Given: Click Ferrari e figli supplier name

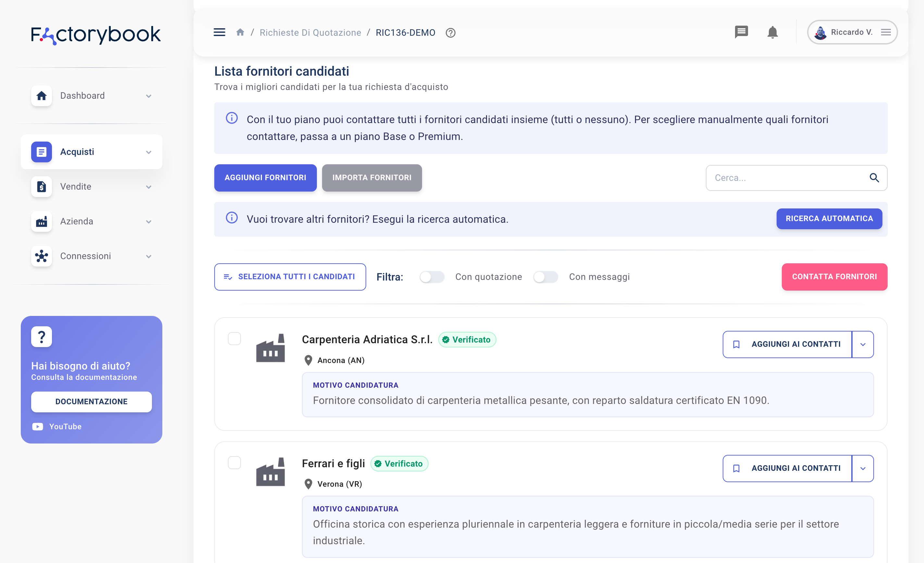Looking at the screenshot, I should pyautogui.click(x=333, y=464).
